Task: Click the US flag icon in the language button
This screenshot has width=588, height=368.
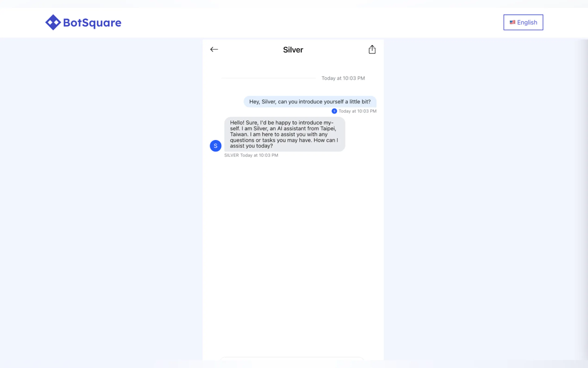Action: 512,22
